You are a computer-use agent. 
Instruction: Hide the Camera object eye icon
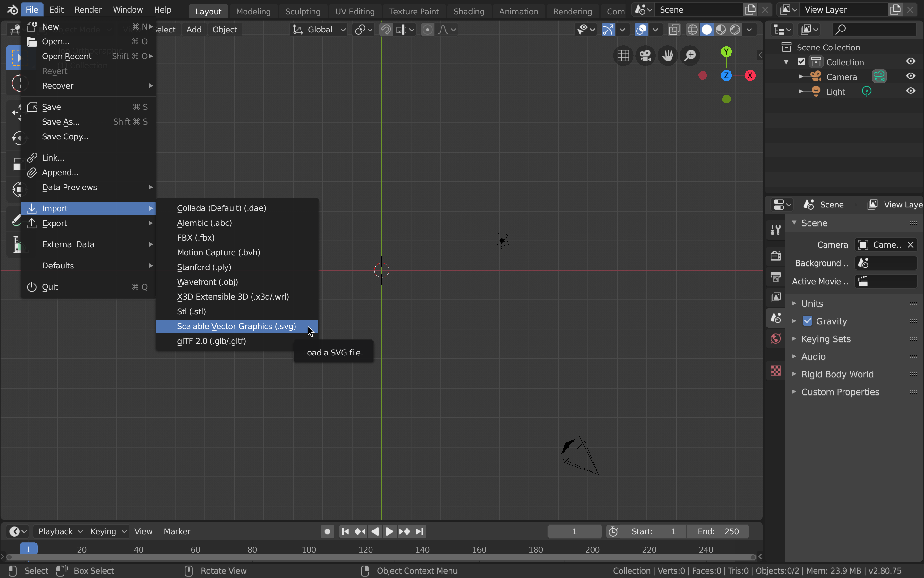click(x=911, y=76)
